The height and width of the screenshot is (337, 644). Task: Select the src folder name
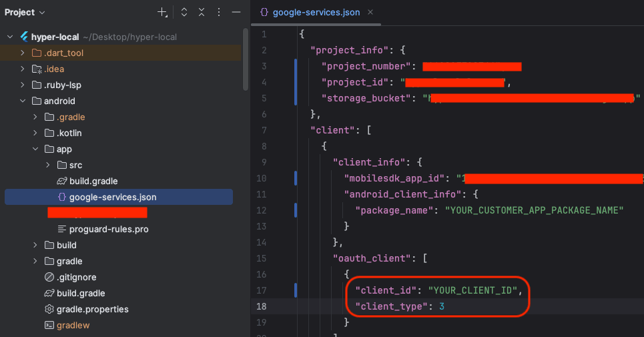coord(75,165)
